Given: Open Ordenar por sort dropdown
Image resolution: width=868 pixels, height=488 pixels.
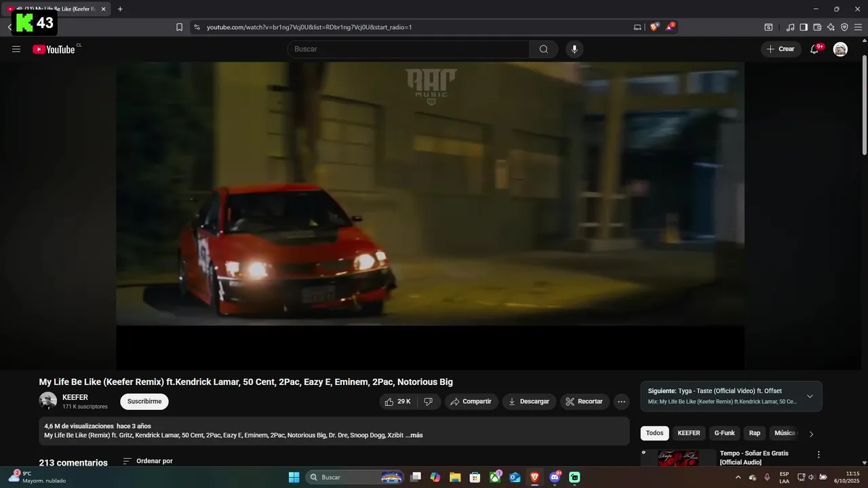Looking at the screenshot, I should [148, 461].
